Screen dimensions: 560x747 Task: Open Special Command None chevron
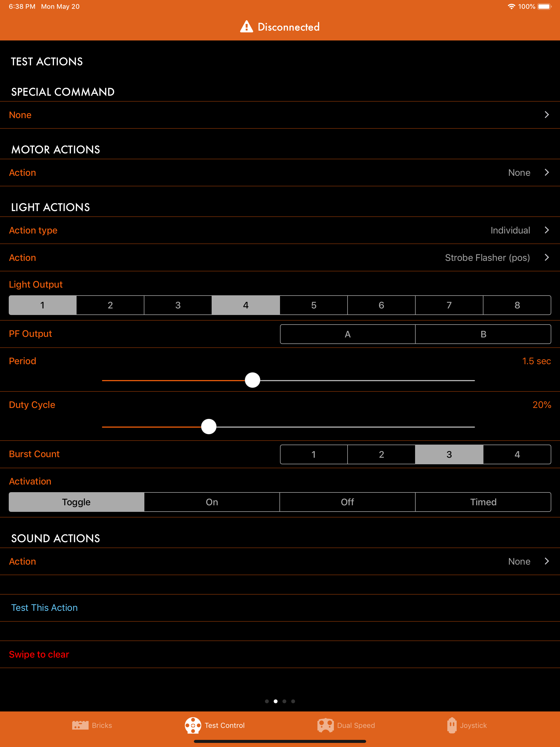pos(547,115)
